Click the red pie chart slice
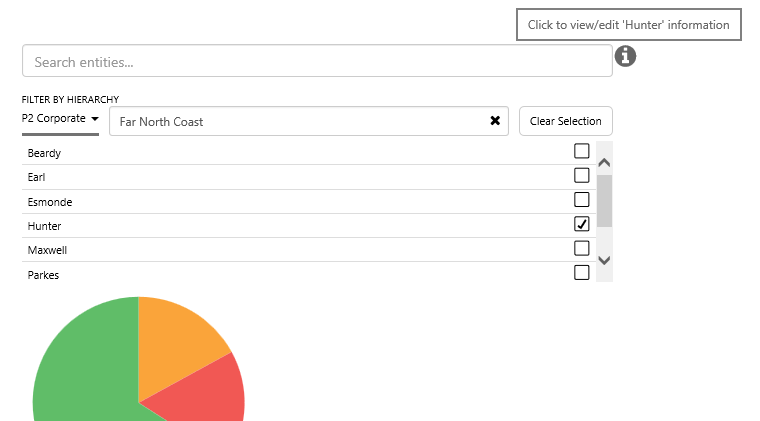Viewport: 760px width, 421px height. click(210, 395)
